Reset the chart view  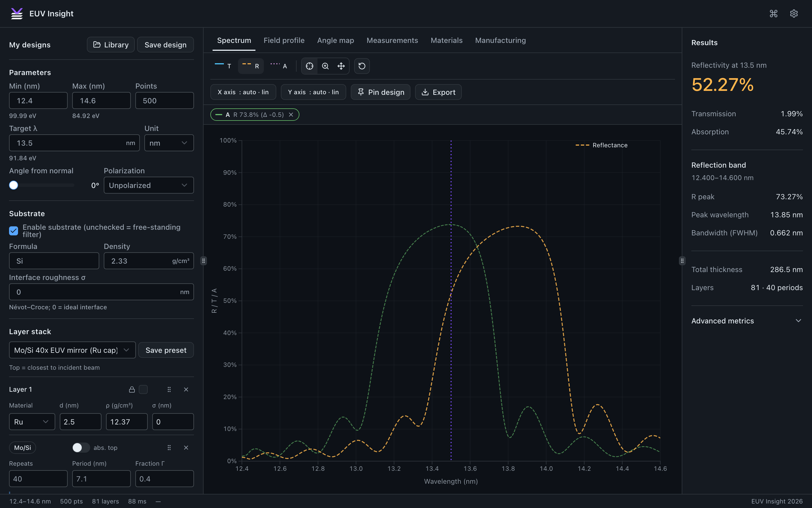(x=362, y=66)
